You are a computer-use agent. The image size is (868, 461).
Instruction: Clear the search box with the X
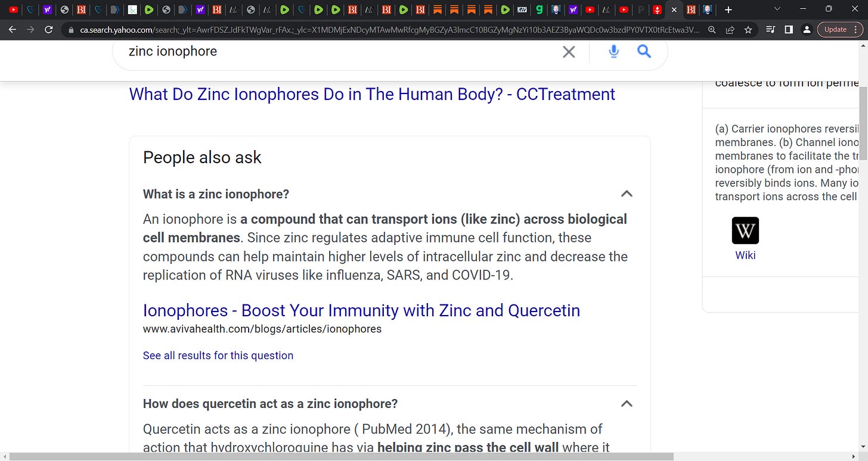[569, 52]
